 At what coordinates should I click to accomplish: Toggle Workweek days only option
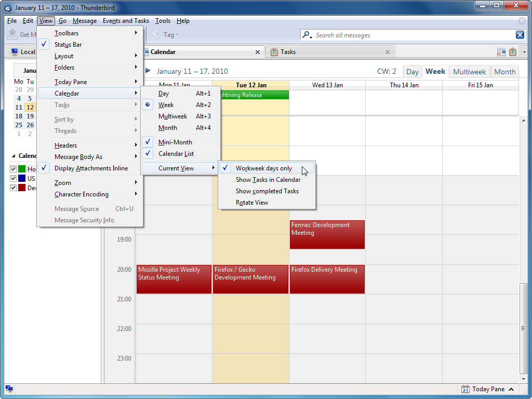(x=267, y=168)
